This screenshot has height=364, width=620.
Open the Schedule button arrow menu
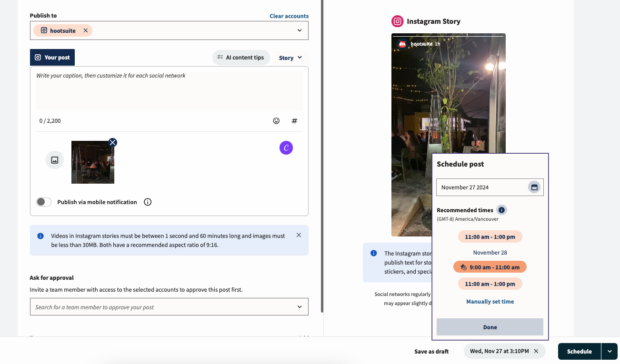[x=610, y=351]
